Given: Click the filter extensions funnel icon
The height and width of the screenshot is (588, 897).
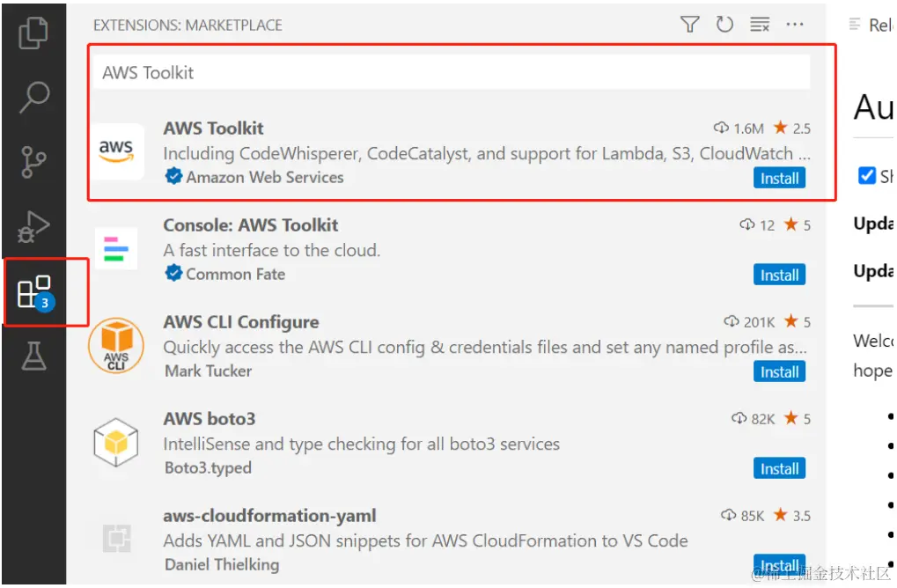Looking at the screenshot, I should click(690, 25).
